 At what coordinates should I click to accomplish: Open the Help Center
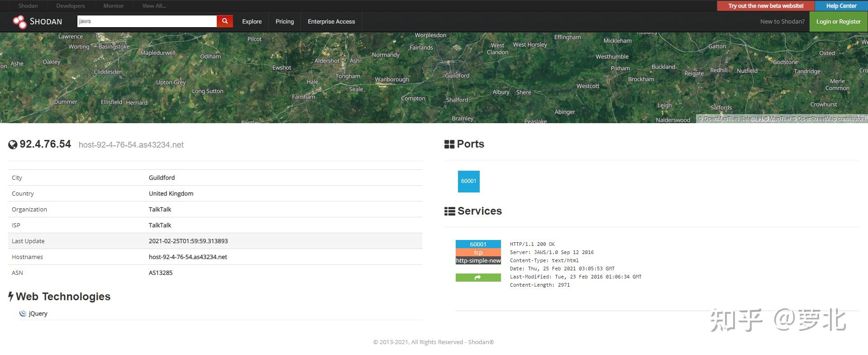pos(841,6)
